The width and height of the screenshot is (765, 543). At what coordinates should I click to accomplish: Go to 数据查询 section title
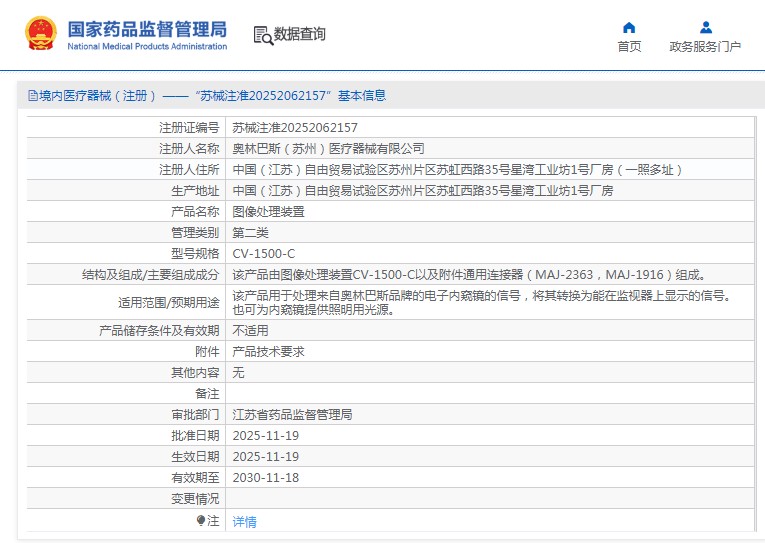pyautogui.click(x=300, y=35)
